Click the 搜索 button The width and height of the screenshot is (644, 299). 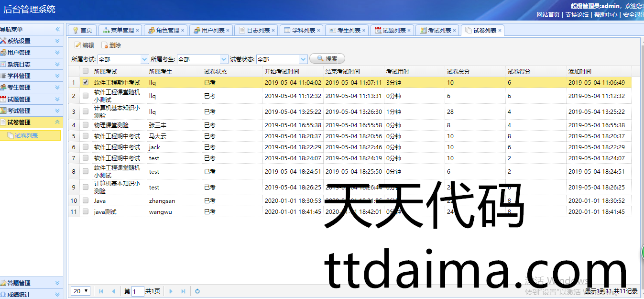327,59
